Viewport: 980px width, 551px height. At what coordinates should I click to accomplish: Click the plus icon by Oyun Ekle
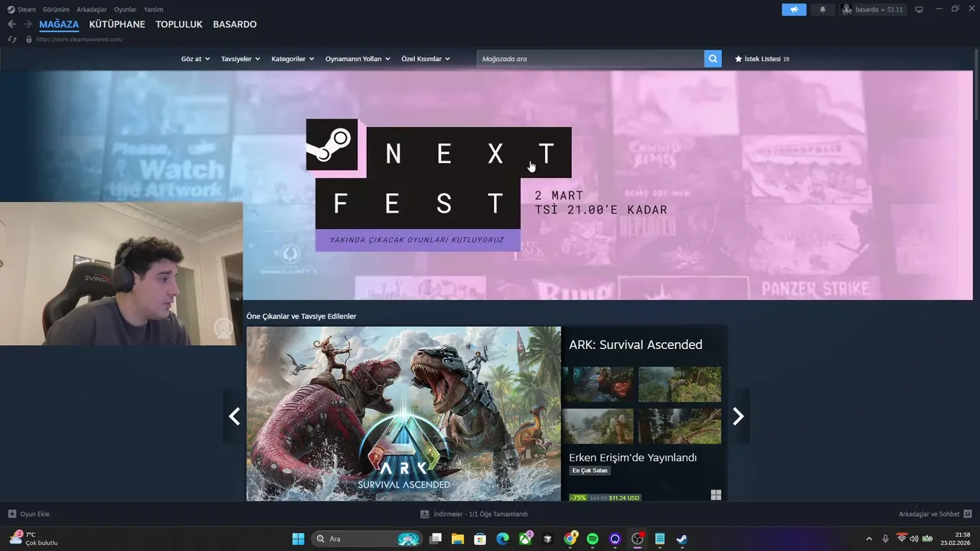click(x=12, y=514)
